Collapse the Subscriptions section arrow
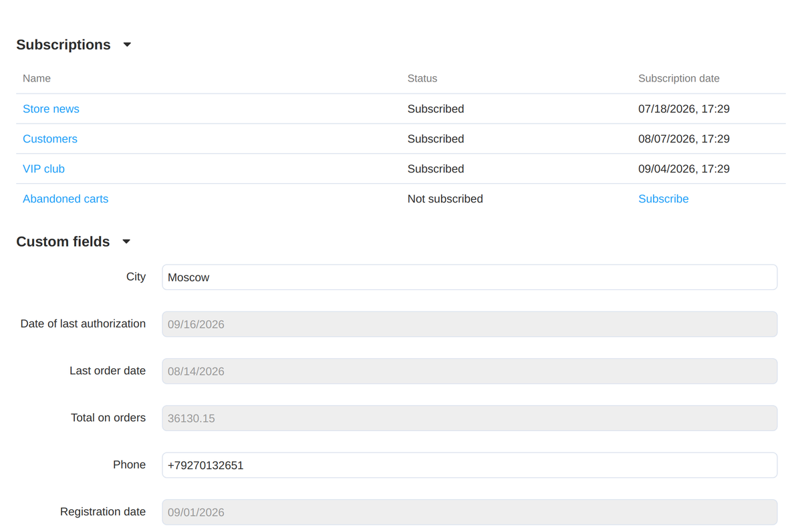The width and height of the screenshot is (802, 532). pos(127,45)
